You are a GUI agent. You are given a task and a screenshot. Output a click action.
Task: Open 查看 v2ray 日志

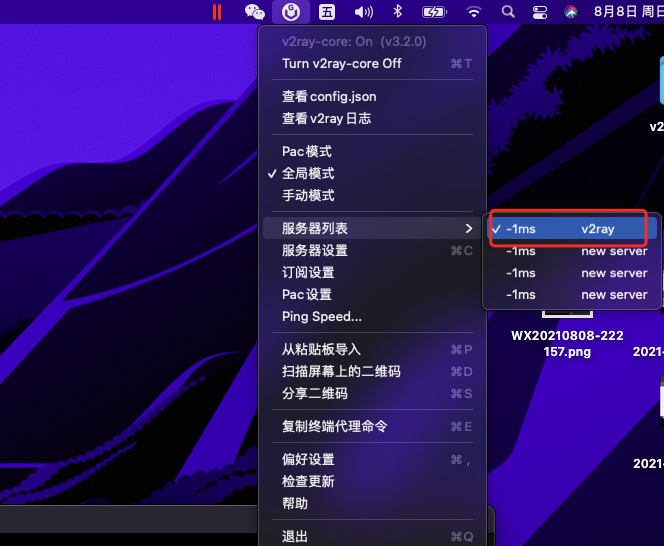point(373,119)
